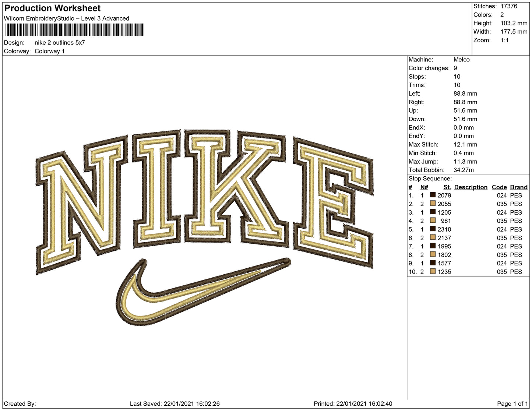This screenshot has height=409, width=532.
Task: Click the Height value 103.2 mm
Action: click(514, 23)
